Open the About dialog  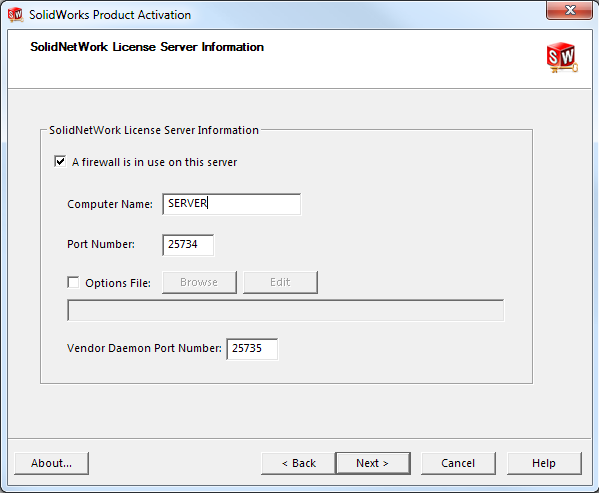(51, 463)
